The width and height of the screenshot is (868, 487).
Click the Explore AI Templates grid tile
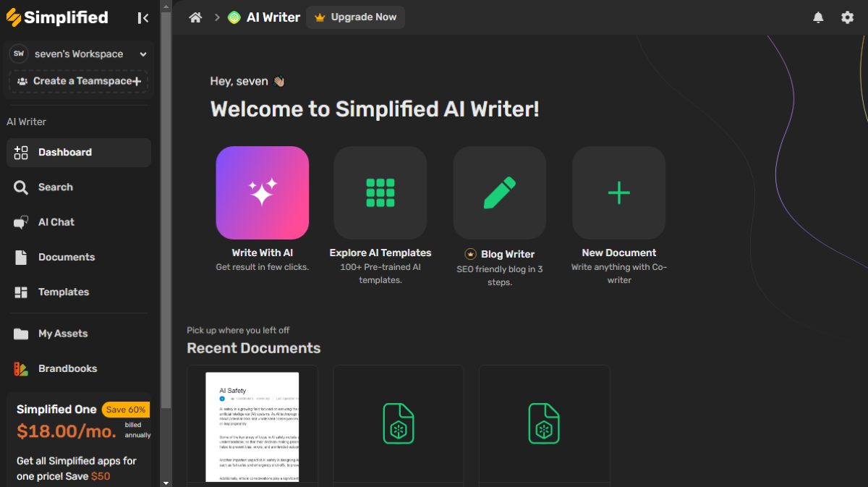[380, 192]
